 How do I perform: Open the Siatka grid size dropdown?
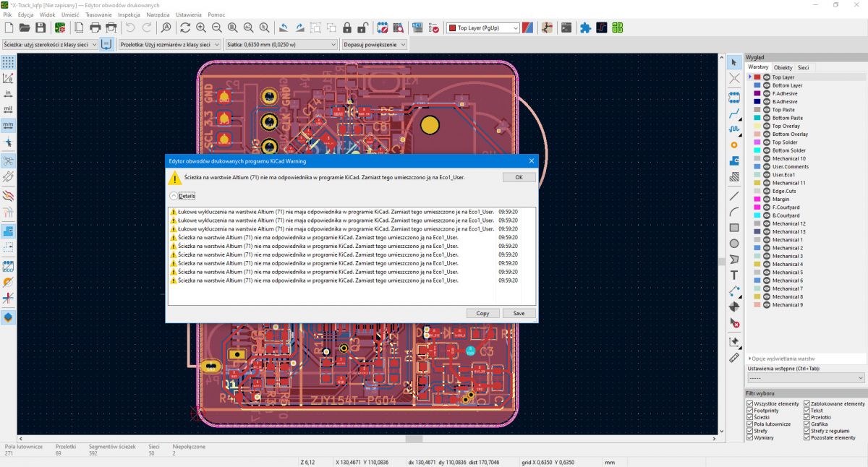coord(281,45)
